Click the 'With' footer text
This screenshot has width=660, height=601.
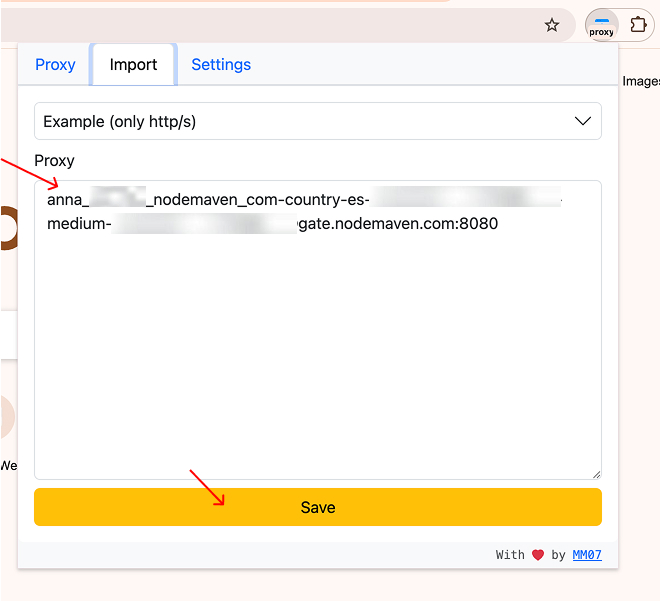click(510, 555)
